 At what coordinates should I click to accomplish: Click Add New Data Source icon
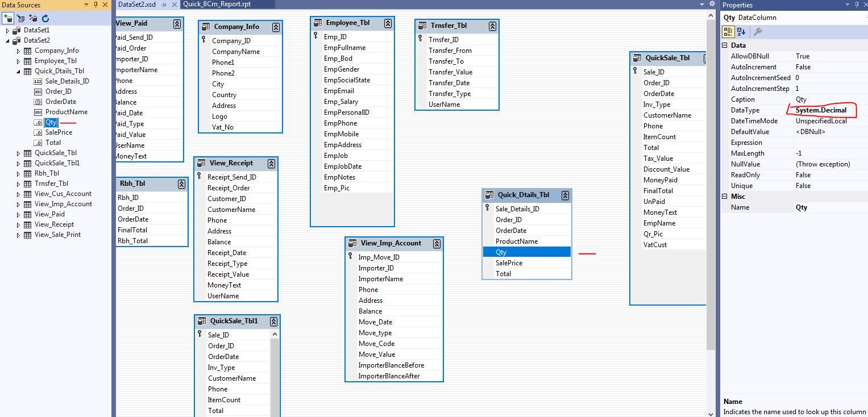click(8, 18)
